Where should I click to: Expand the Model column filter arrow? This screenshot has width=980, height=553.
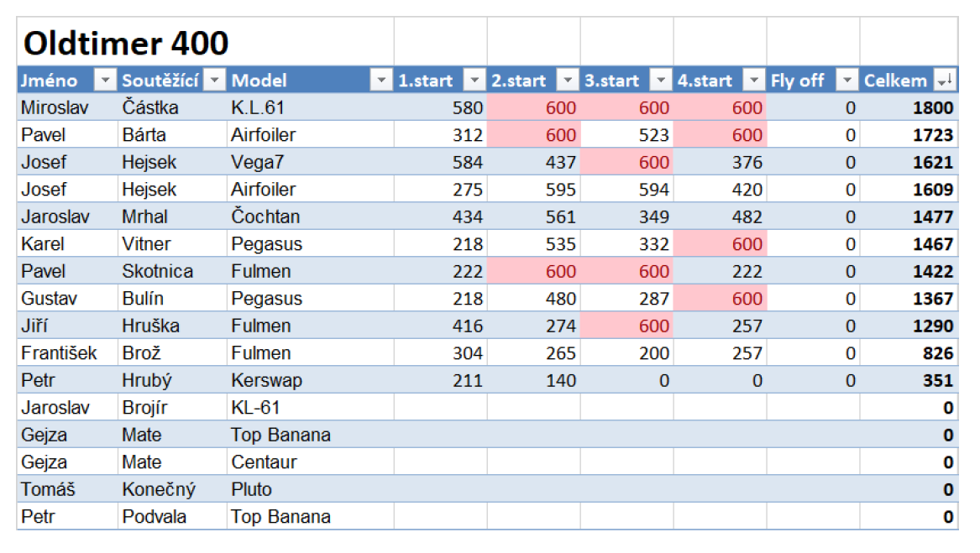(381, 80)
